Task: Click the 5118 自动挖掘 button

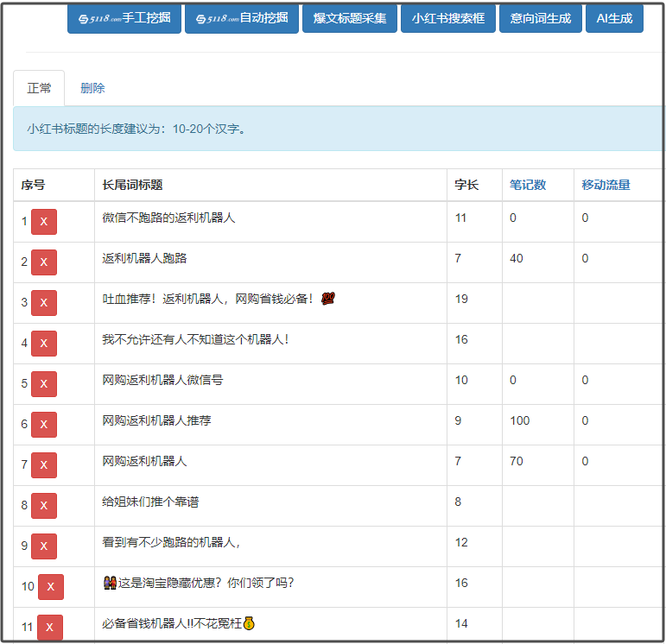Action: 242,19
